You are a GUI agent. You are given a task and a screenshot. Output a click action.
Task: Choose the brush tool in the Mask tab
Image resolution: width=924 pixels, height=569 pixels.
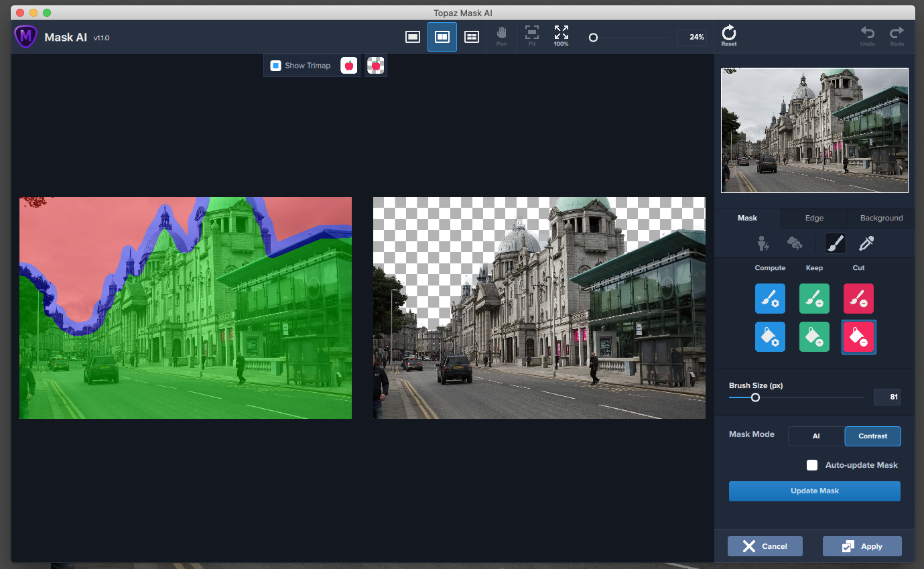click(x=835, y=243)
